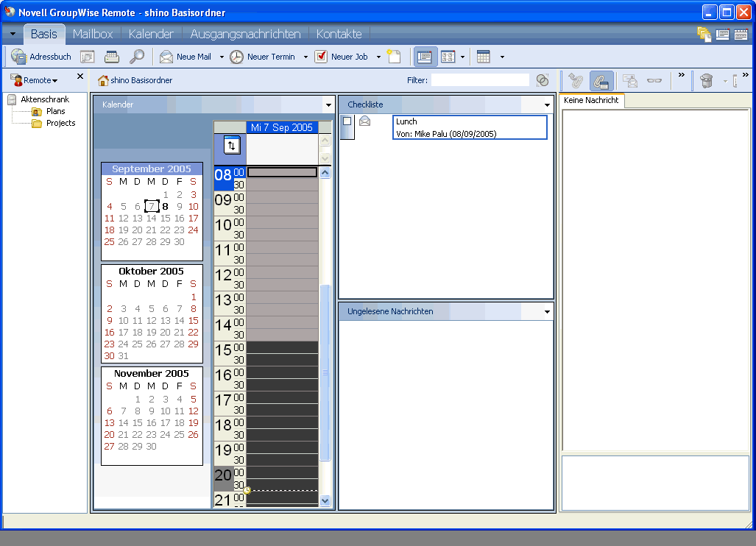Switch to the multi-column calendar view layout
This screenshot has height=546, width=756.
[448, 57]
